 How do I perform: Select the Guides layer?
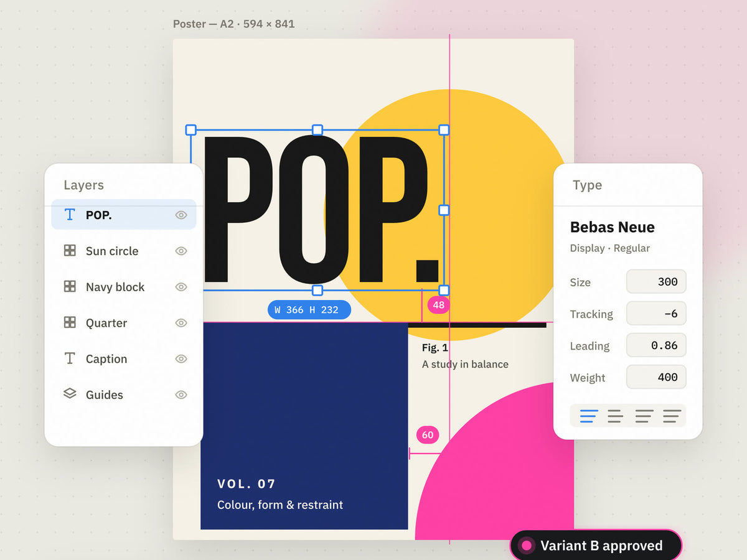(124, 394)
